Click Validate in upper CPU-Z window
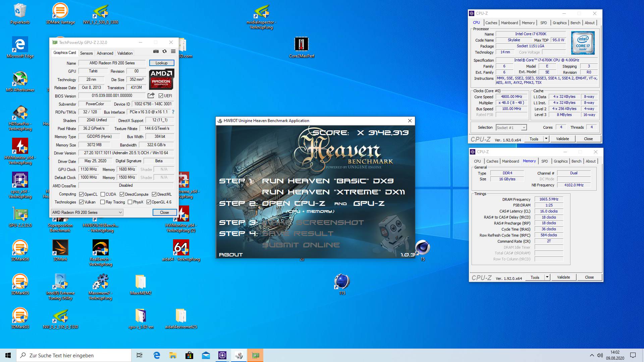This screenshot has width=644, height=362. point(562,139)
